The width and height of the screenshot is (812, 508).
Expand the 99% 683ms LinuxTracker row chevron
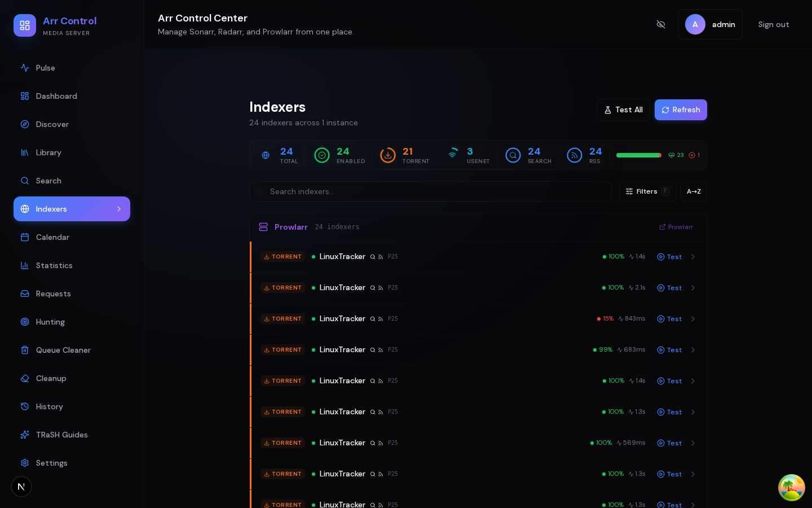[693, 350]
